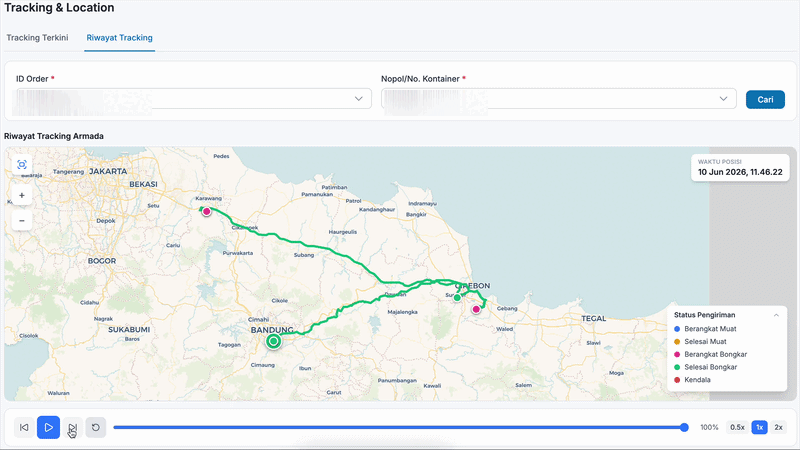
Task: Click the Berangkat Bongkar legend entry
Action: (x=710, y=355)
